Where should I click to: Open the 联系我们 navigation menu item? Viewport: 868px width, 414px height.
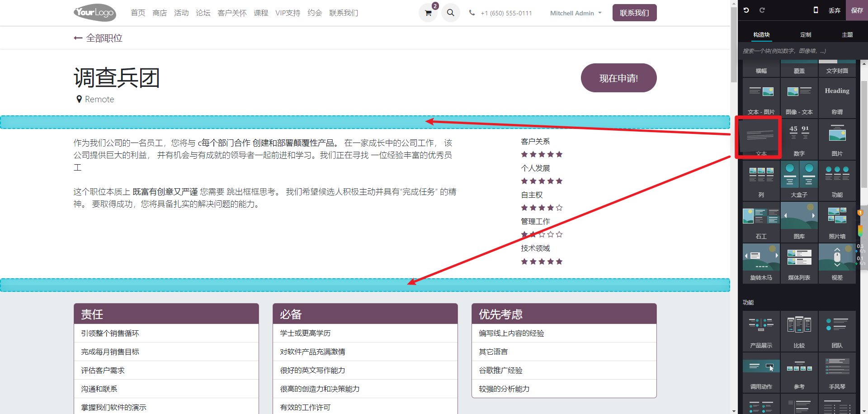[x=344, y=13]
